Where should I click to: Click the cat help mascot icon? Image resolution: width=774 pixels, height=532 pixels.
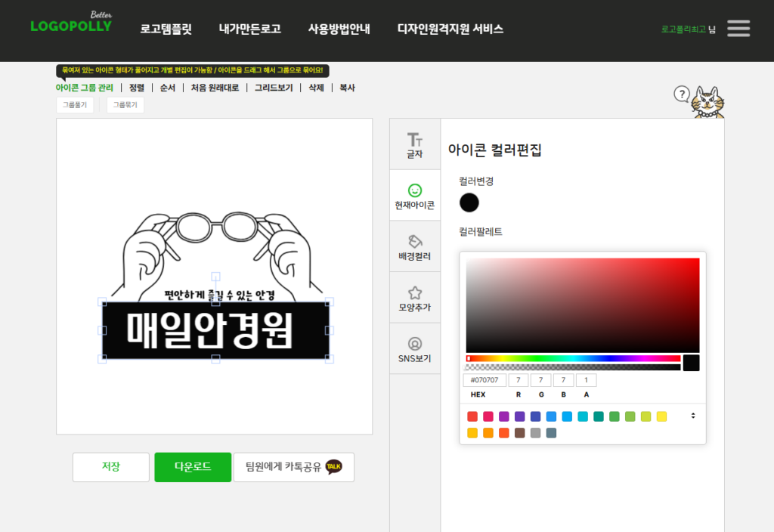click(x=707, y=102)
